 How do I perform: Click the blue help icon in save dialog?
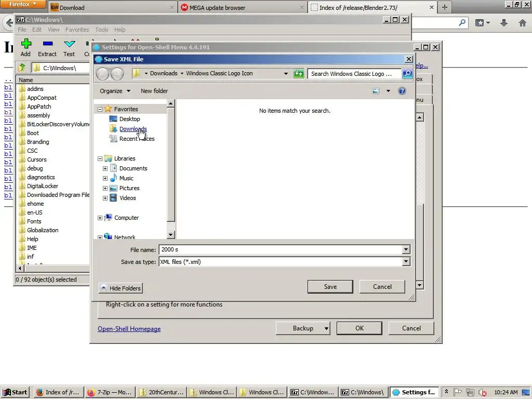click(x=402, y=91)
